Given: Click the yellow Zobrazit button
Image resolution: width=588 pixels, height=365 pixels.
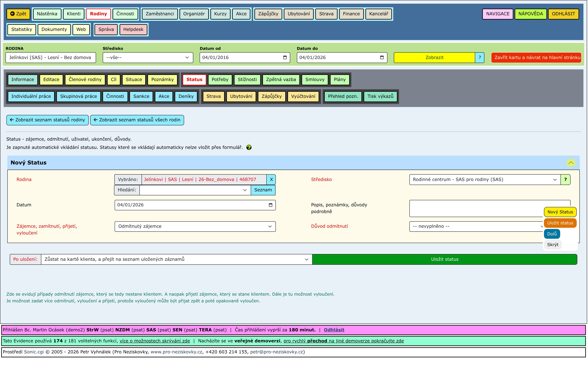Looking at the screenshot, I should (x=434, y=57).
